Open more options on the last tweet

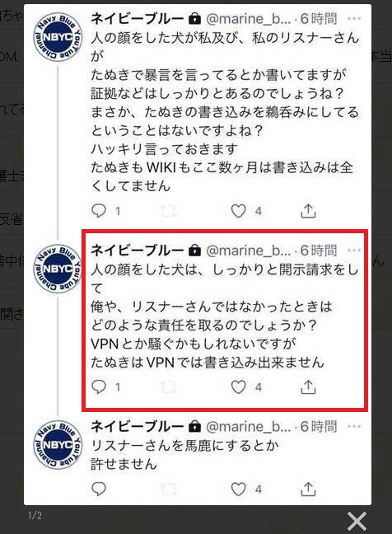click(x=354, y=426)
